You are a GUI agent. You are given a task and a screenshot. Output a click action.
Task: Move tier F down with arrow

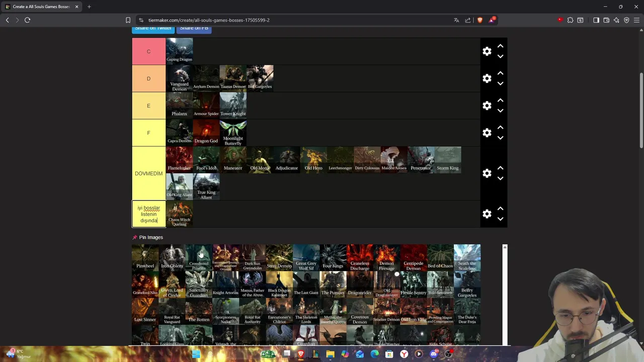tap(500, 138)
